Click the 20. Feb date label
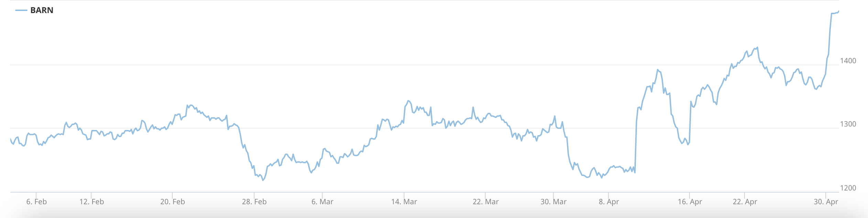868x218 pixels. point(173,202)
